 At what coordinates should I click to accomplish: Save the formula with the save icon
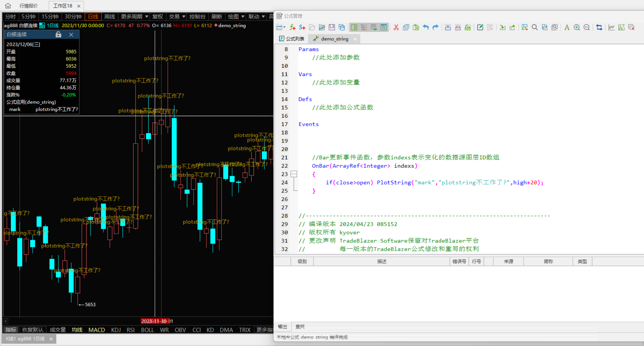(x=332, y=27)
